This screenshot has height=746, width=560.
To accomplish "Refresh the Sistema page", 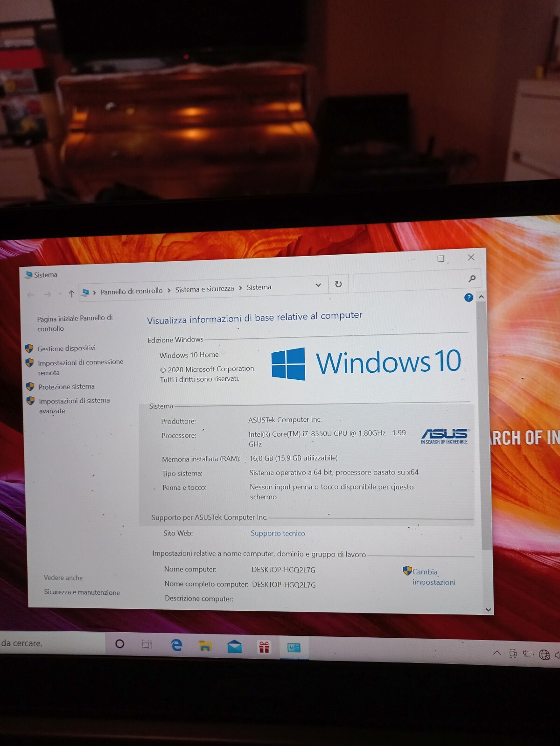I will 338,284.
